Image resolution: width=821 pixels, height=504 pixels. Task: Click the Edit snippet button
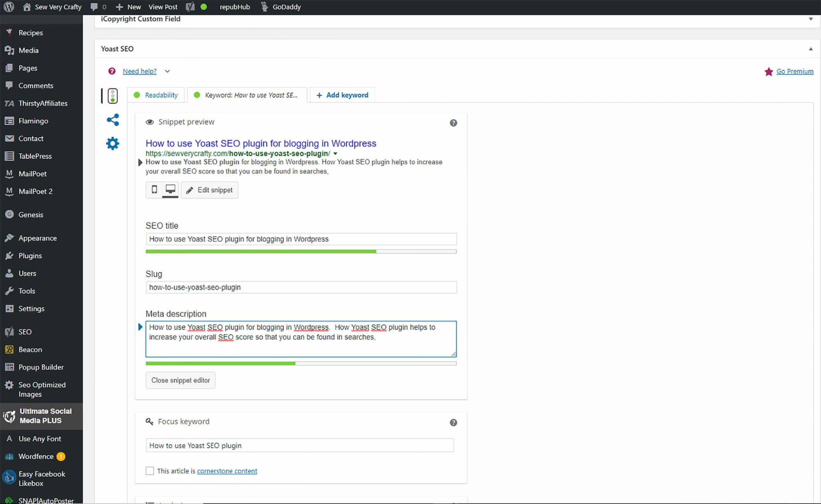click(209, 190)
